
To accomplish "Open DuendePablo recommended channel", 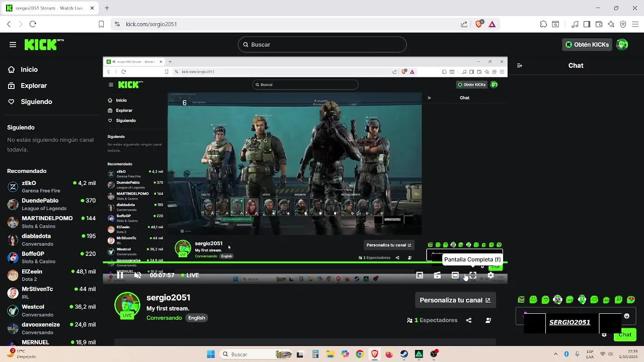I will click(x=51, y=204).
